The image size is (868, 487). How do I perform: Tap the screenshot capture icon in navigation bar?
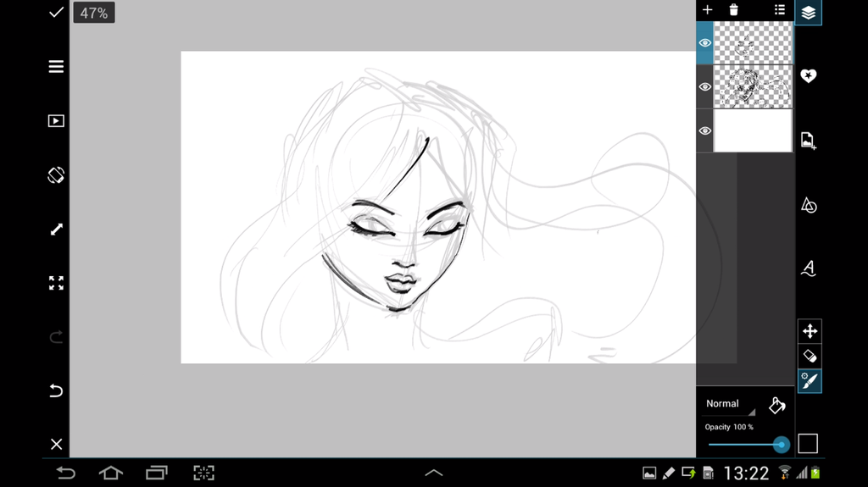(203, 473)
